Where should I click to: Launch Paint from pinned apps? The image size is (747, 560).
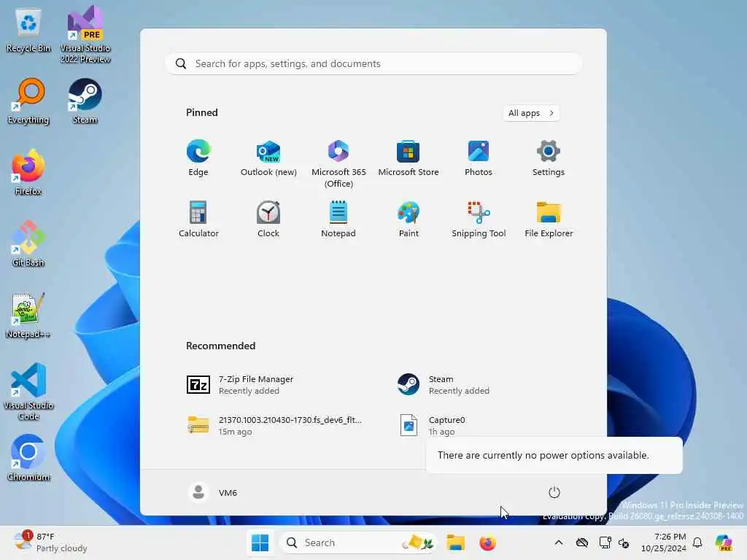pyautogui.click(x=409, y=219)
